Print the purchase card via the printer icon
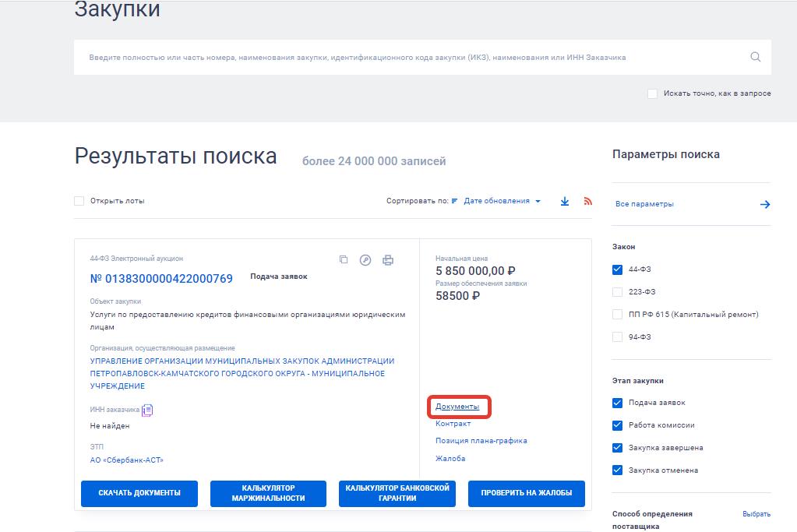 (388, 260)
